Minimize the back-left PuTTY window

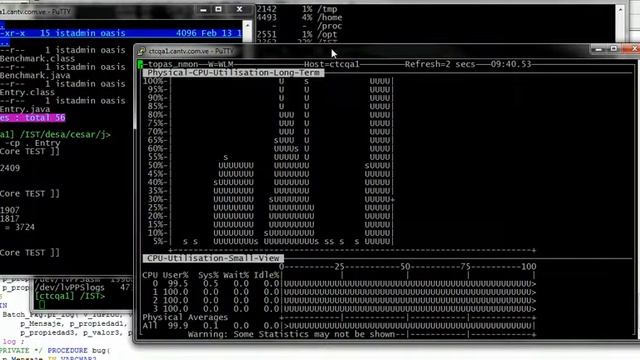203,9
